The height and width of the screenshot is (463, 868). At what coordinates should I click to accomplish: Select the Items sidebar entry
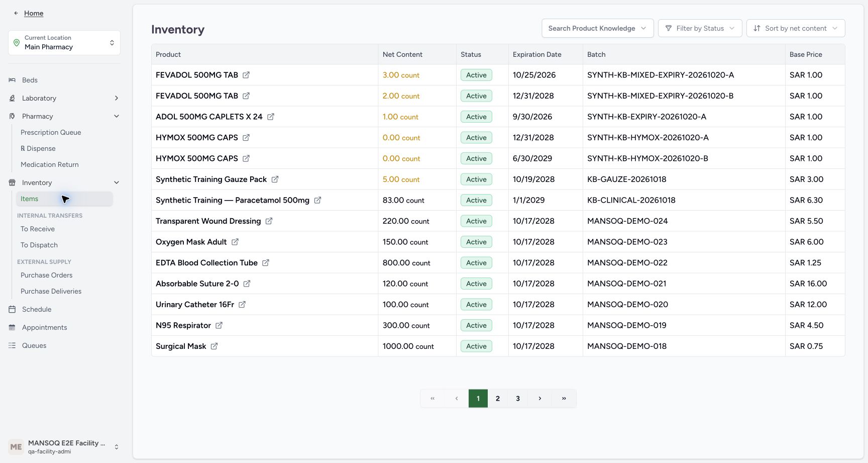pyautogui.click(x=64, y=199)
